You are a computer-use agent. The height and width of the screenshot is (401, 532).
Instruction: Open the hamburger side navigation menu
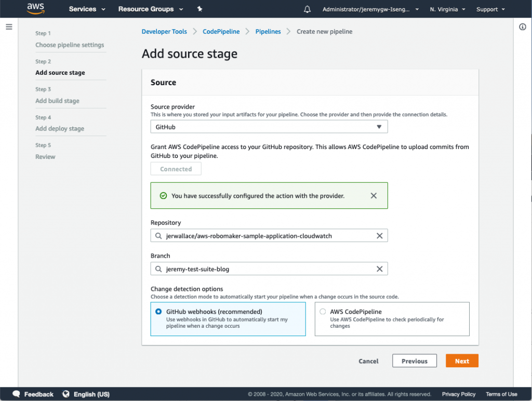click(x=9, y=27)
